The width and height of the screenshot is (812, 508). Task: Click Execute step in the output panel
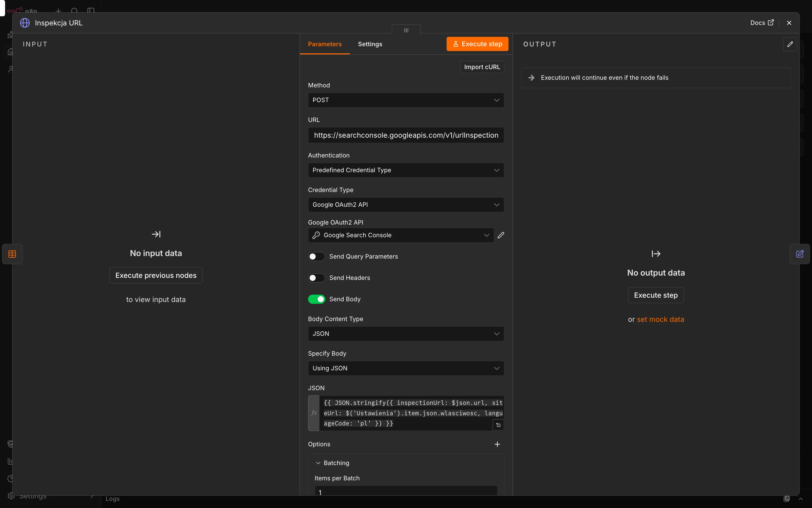click(x=656, y=295)
